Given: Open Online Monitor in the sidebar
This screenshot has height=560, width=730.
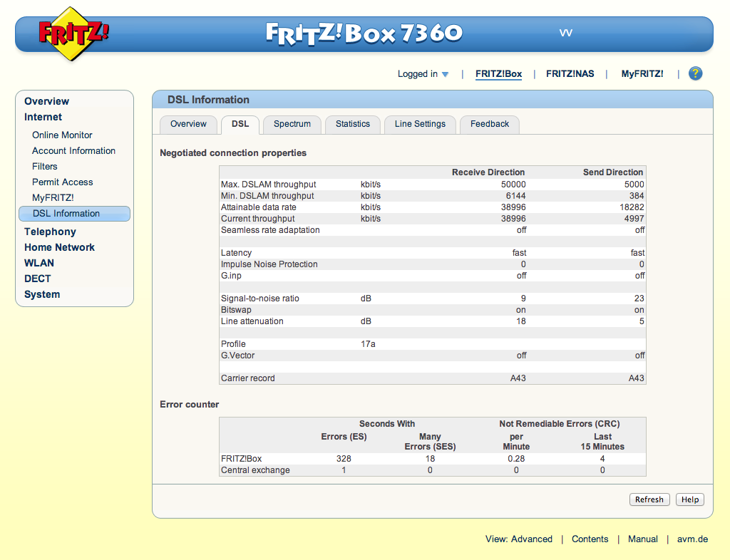Looking at the screenshot, I should point(62,135).
